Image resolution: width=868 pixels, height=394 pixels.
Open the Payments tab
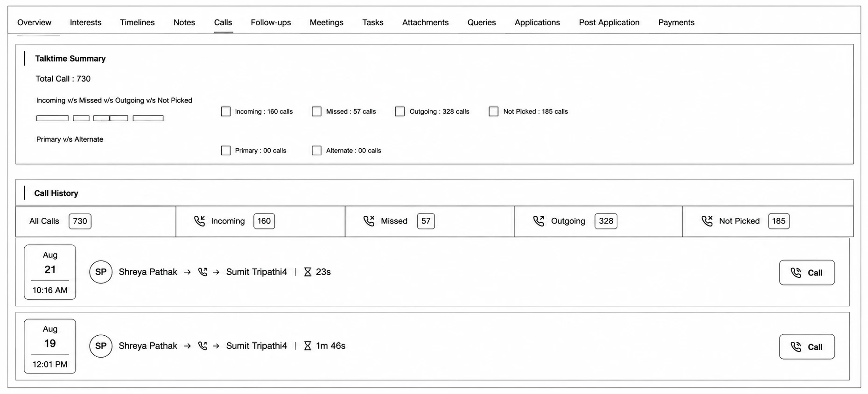(x=676, y=22)
